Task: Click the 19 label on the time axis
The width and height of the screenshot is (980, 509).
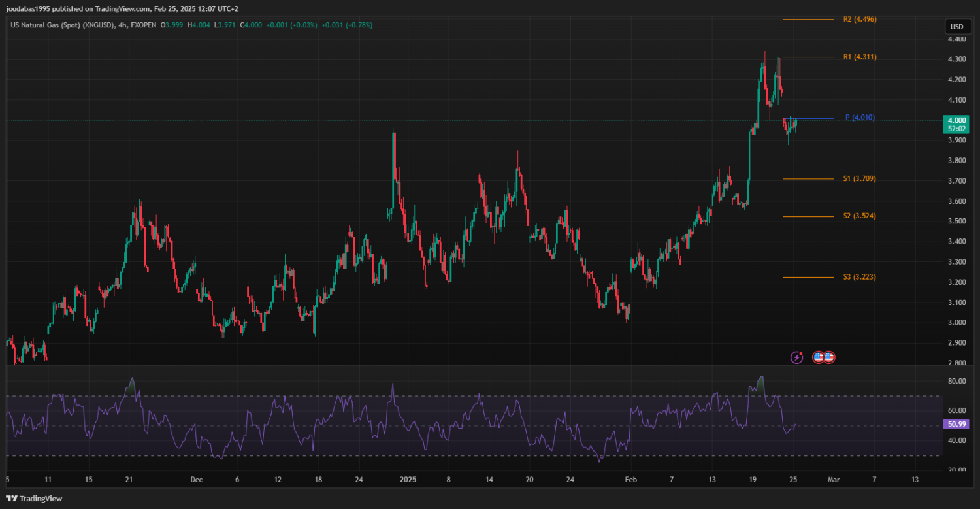Action: tap(753, 480)
